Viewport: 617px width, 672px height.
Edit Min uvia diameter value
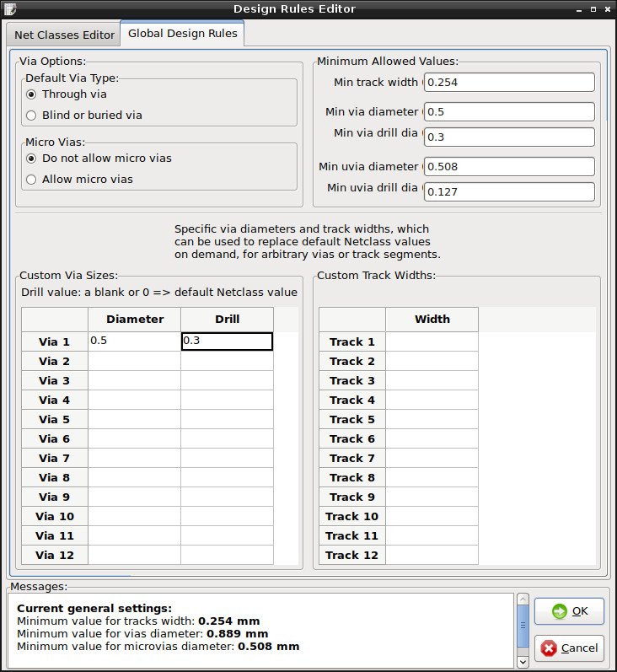(509, 166)
